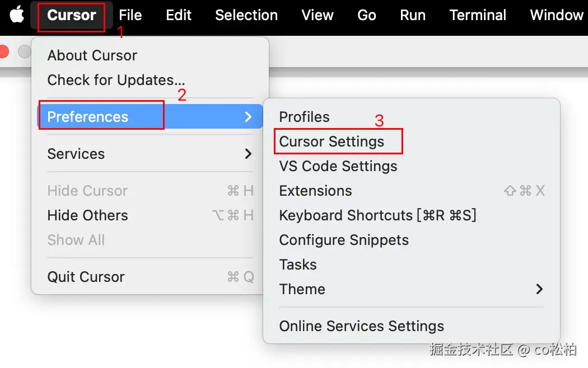Viewport: 588px width, 368px height.
Task: Open the Go menu
Action: coord(367,15)
